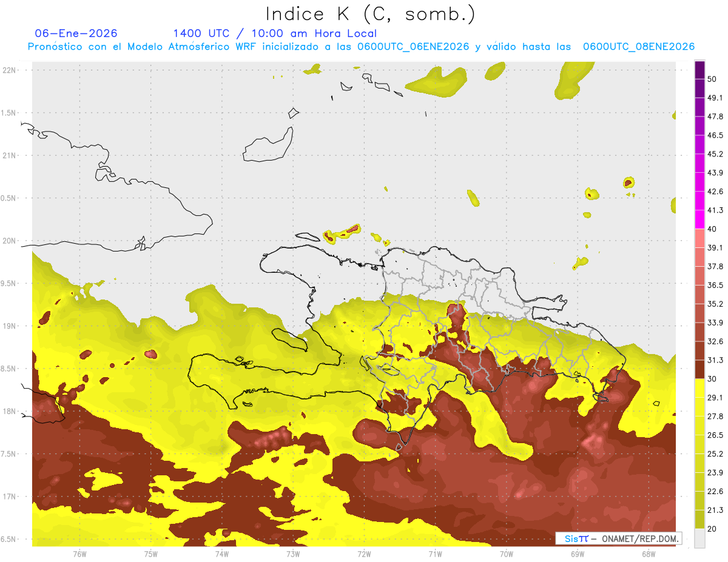Viewport: 728px width, 562px height.
Task: Click the '27.8' color scale value
Action: click(715, 416)
